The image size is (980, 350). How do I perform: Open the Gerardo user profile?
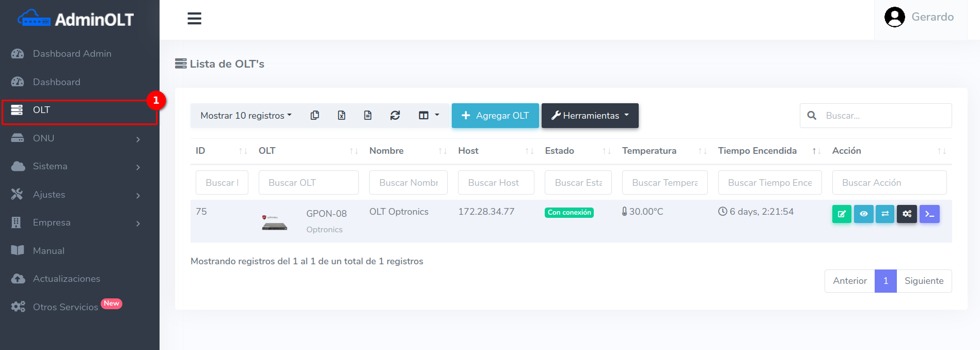(920, 17)
